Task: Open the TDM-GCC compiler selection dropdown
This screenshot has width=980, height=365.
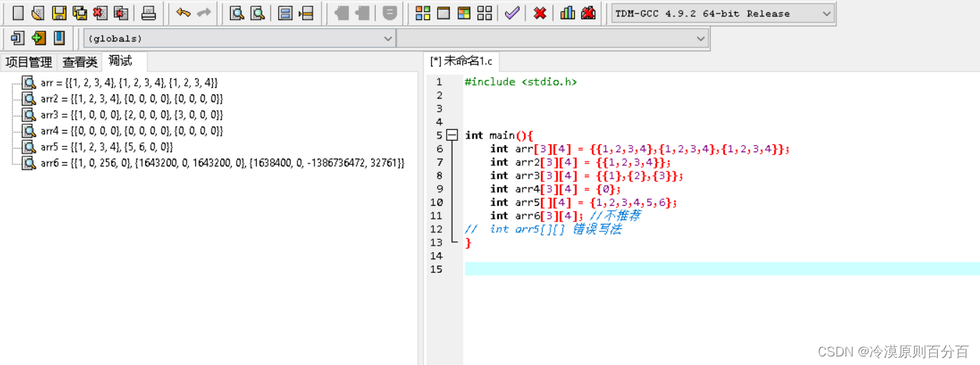Action: click(x=723, y=14)
